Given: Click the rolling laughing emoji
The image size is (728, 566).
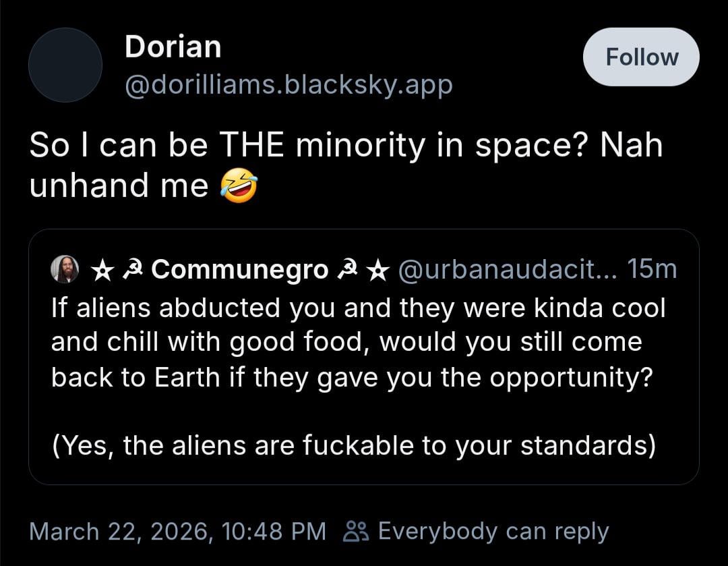Looking at the screenshot, I should 239,186.
